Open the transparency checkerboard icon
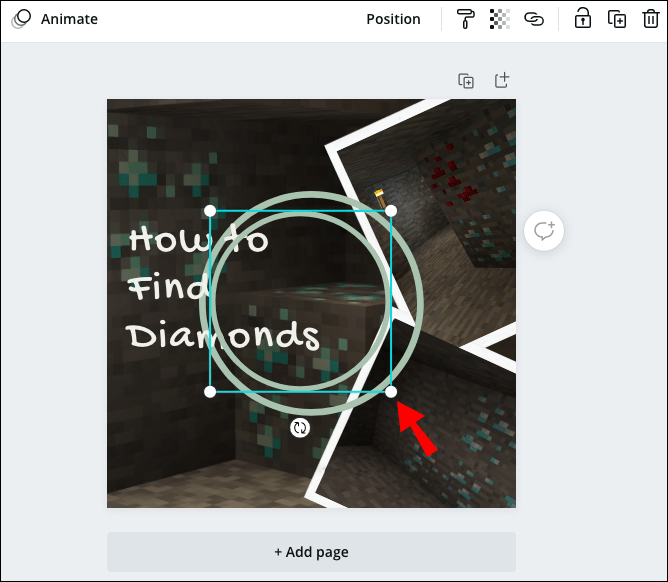668x582 pixels. (499, 19)
